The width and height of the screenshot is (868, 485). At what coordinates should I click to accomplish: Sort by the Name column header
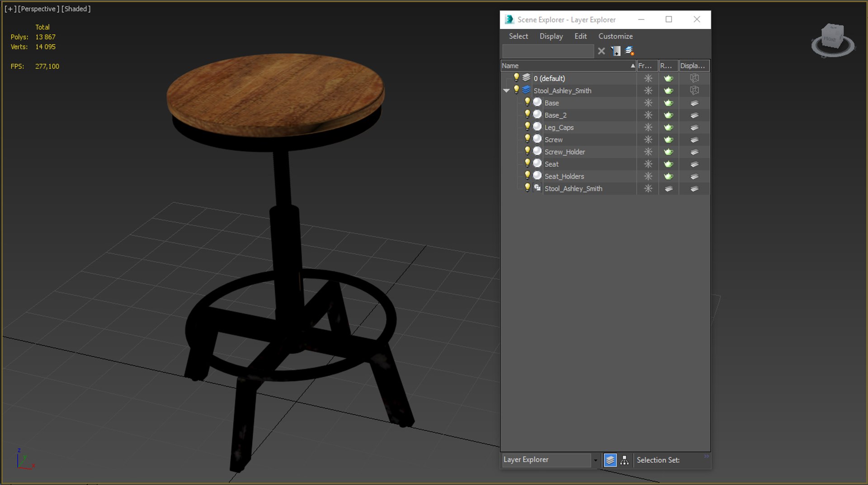coord(568,66)
